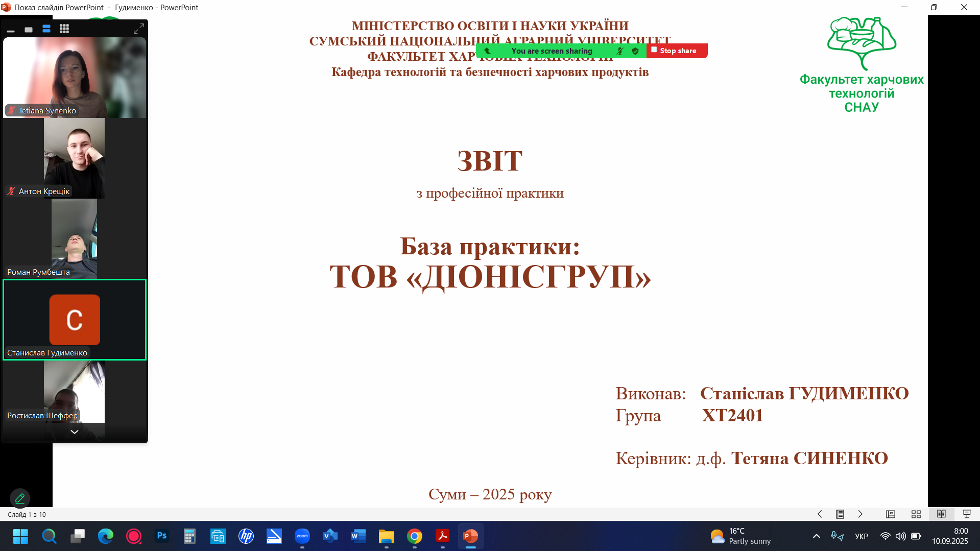Open the meeting security shield icon
The image size is (980, 551).
pos(635,51)
